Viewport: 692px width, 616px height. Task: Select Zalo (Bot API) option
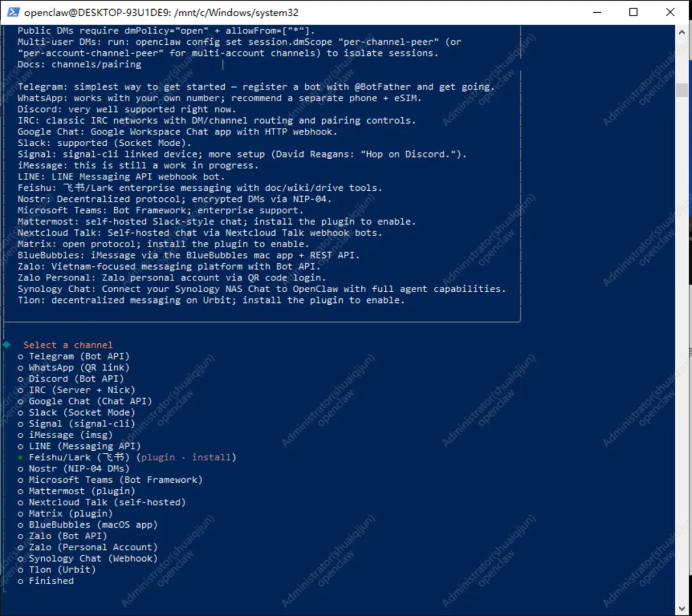point(63,536)
